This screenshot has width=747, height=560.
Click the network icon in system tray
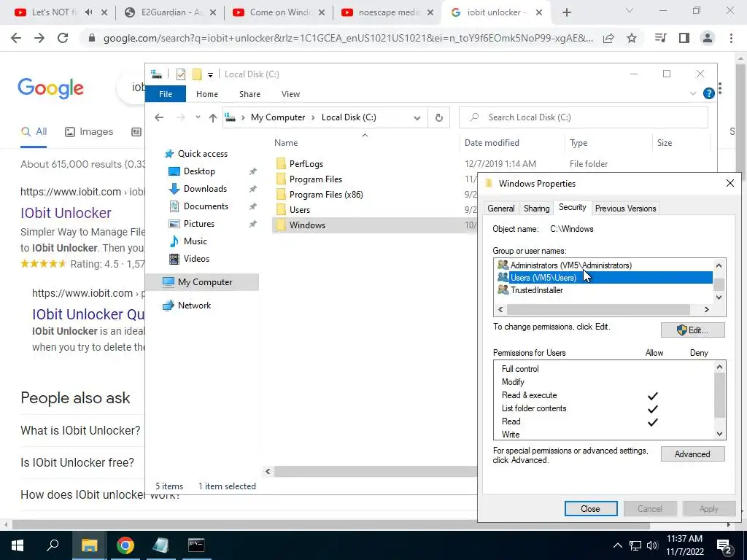[635, 545]
